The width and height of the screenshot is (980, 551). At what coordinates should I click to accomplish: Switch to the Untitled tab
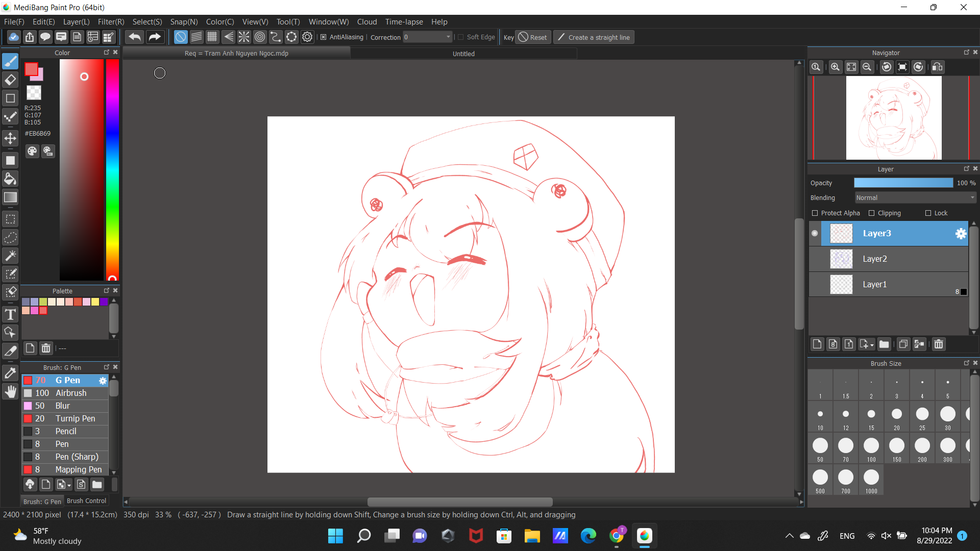(463, 54)
